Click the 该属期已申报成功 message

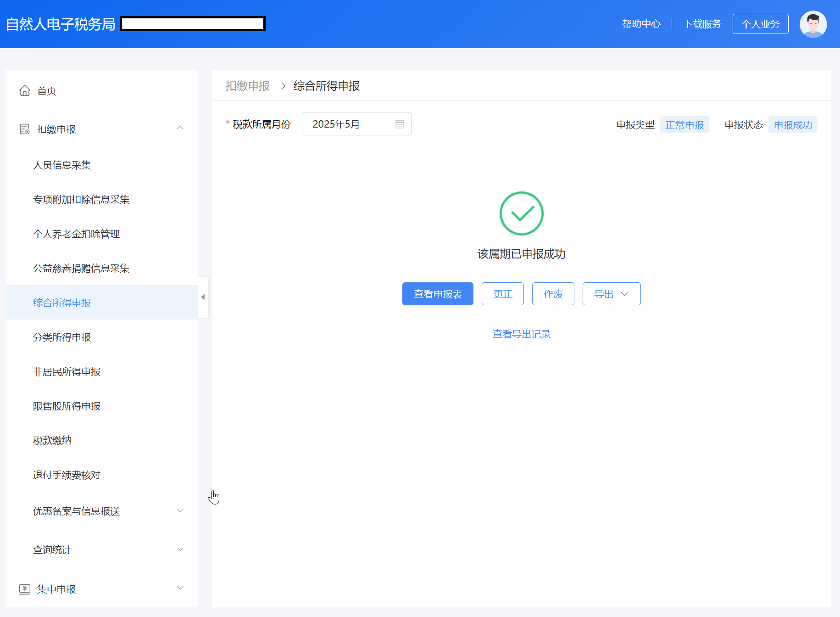click(x=522, y=254)
